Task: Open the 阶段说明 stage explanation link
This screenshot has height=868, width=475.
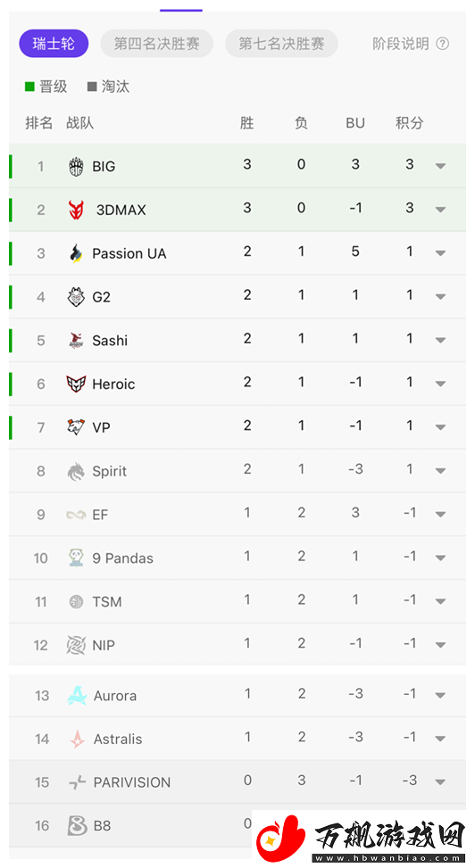Action: (401, 44)
